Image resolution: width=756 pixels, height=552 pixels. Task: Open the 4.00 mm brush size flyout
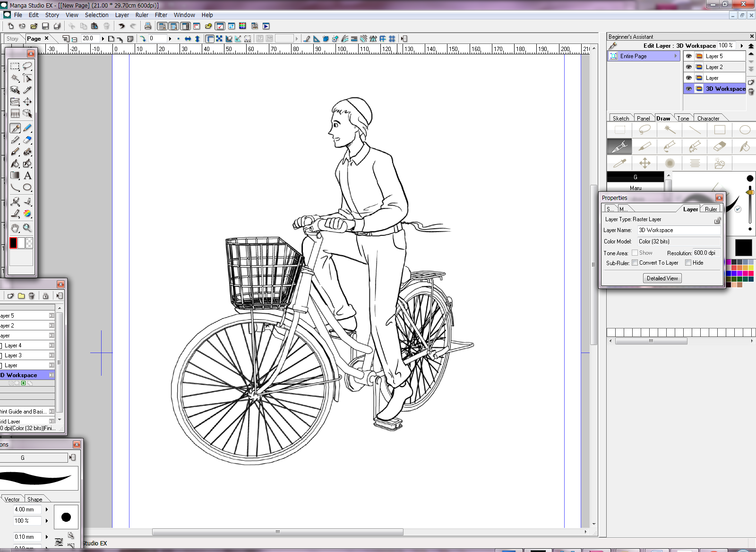[x=47, y=509]
